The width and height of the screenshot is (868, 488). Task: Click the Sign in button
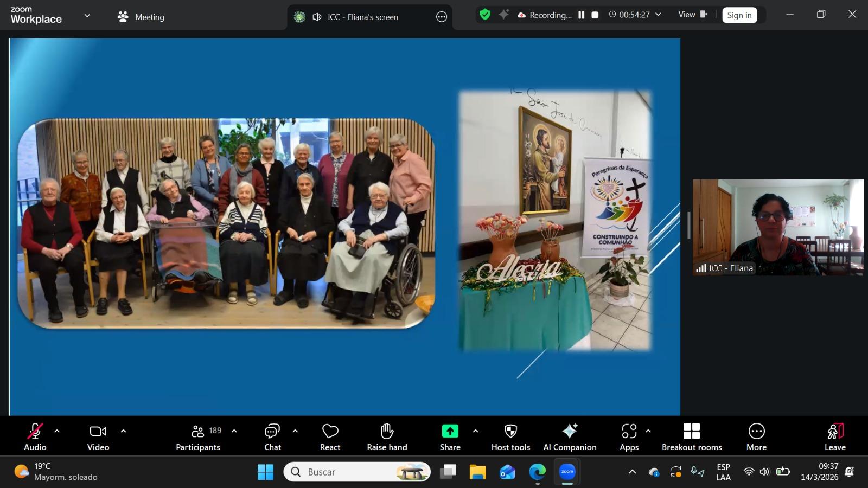(739, 15)
